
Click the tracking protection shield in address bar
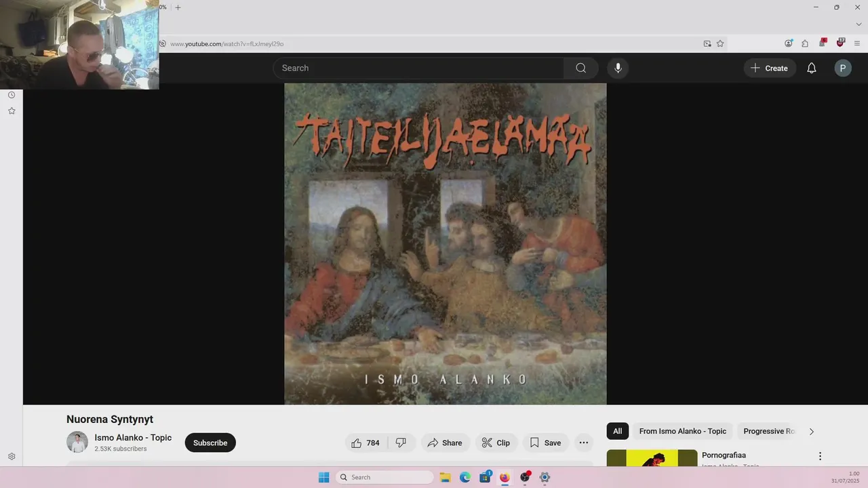pos(163,43)
